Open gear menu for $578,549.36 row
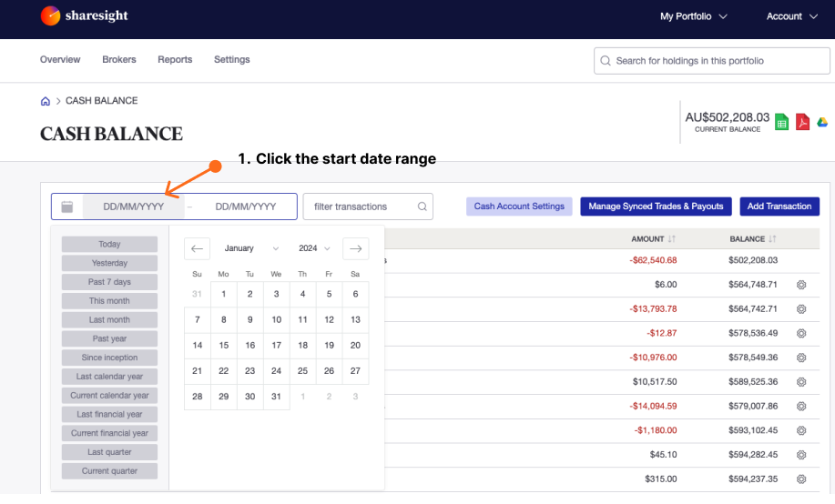Screen dimensions: 835x504 [x=801, y=358]
